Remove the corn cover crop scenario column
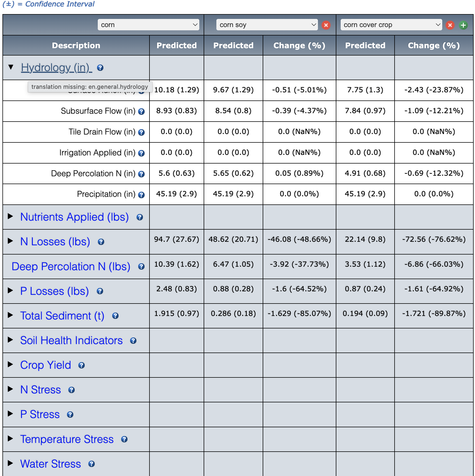This screenshot has width=475, height=476. [450, 25]
